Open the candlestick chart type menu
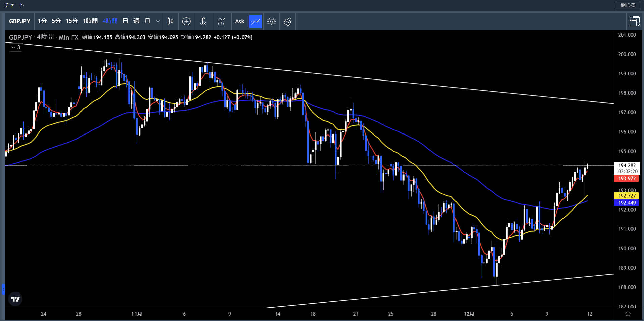The image size is (644, 321). (x=170, y=21)
